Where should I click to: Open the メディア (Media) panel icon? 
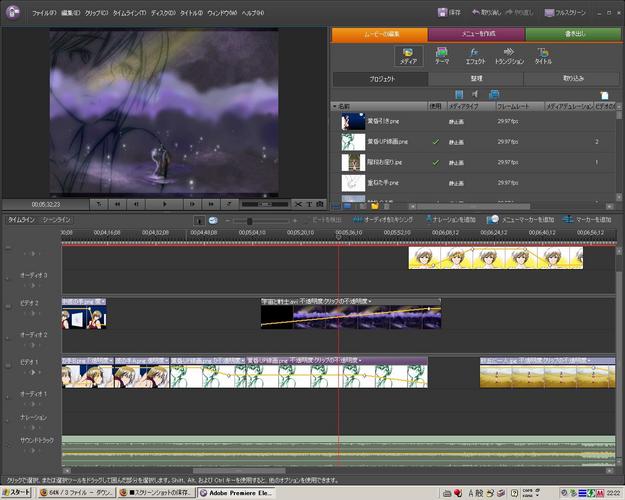point(408,56)
